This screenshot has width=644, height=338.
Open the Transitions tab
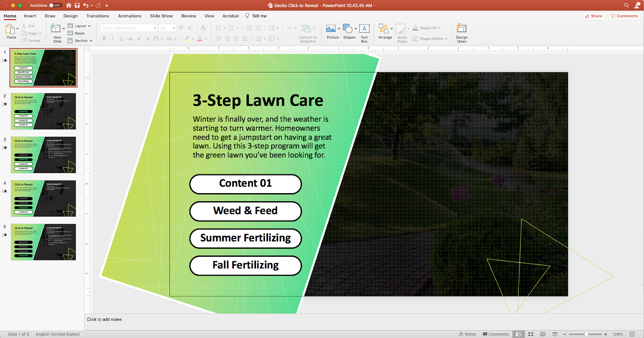coord(97,16)
